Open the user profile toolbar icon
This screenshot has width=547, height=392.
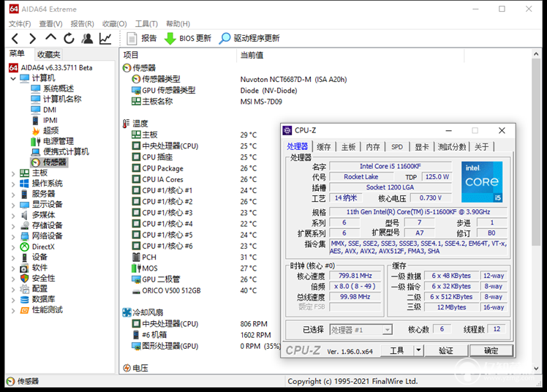[87, 38]
